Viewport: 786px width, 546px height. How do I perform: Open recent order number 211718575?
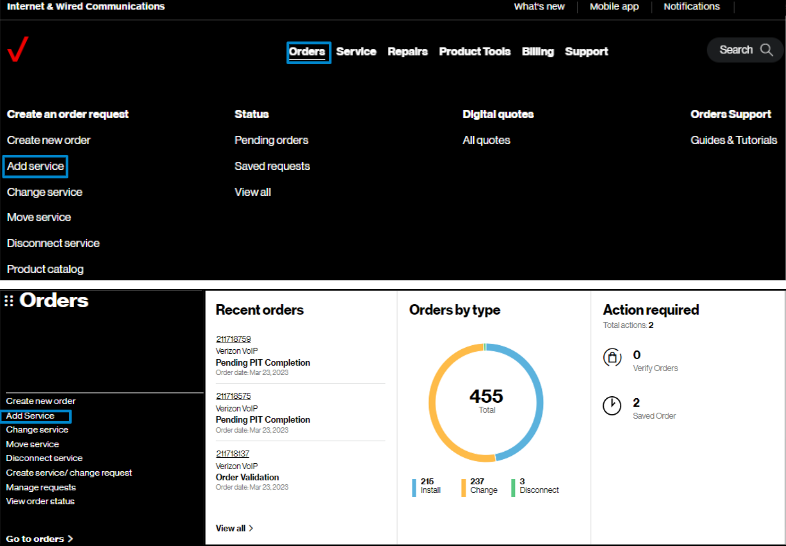click(x=234, y=397)
